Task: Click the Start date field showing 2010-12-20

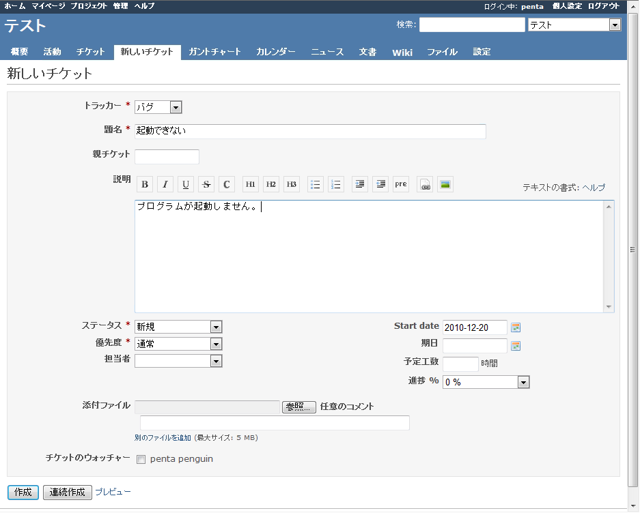Action: point(475,327)
